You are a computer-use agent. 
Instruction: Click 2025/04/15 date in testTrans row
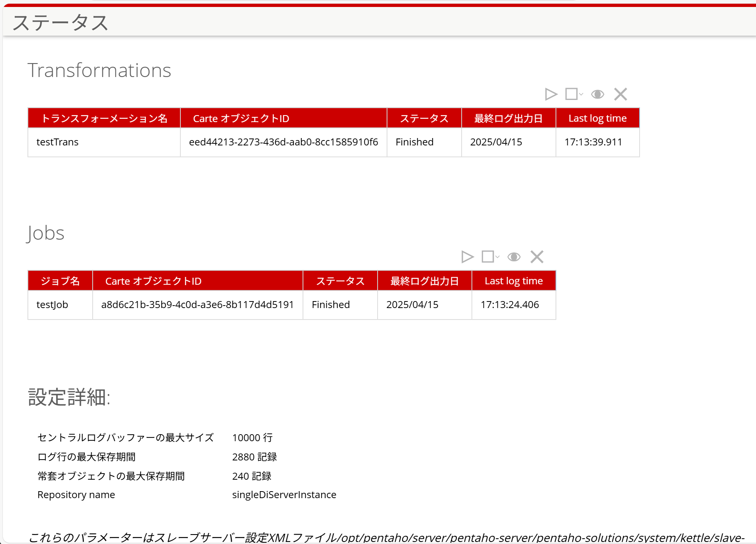(496, 142)
